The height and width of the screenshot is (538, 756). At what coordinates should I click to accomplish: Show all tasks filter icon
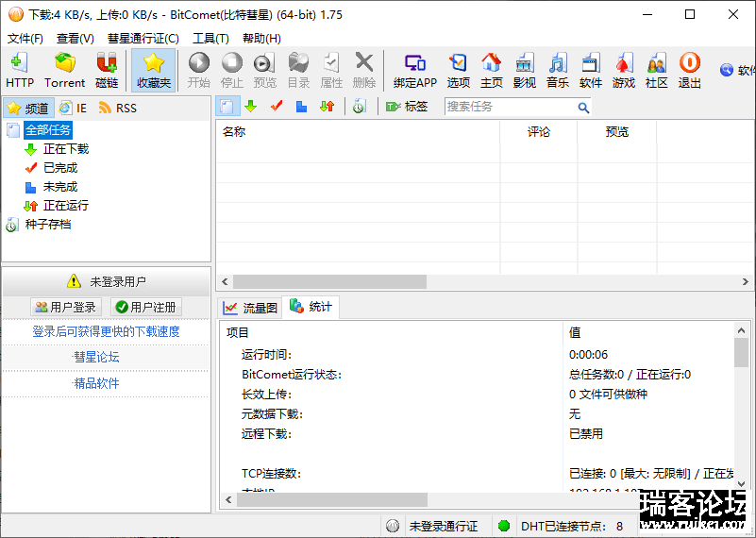click(227, 107)
